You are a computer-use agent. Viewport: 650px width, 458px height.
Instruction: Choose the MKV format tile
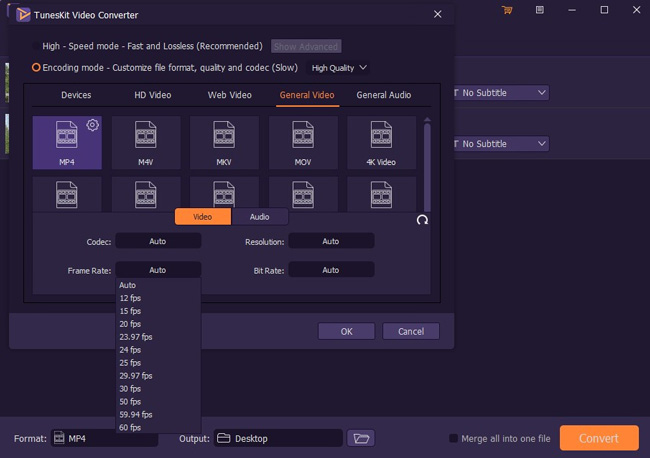coord(224,143)
